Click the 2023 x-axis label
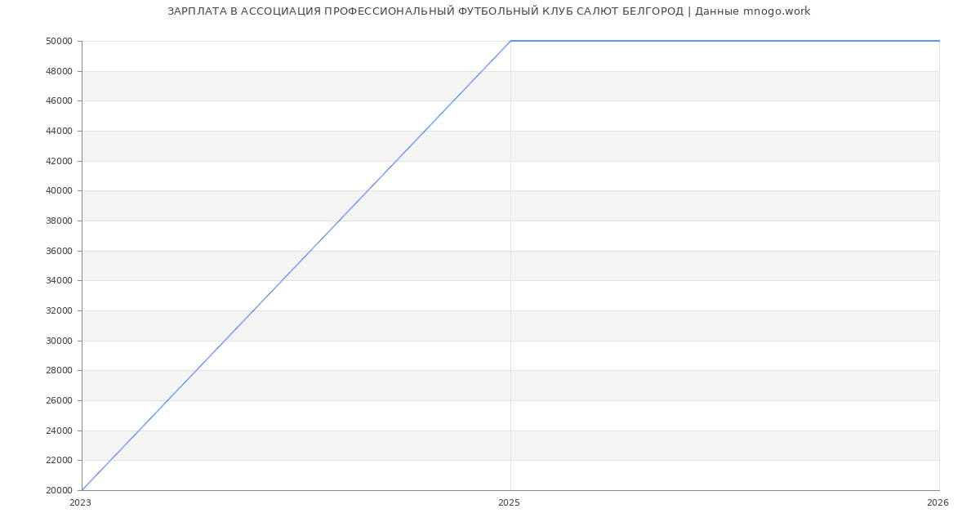 80,503
